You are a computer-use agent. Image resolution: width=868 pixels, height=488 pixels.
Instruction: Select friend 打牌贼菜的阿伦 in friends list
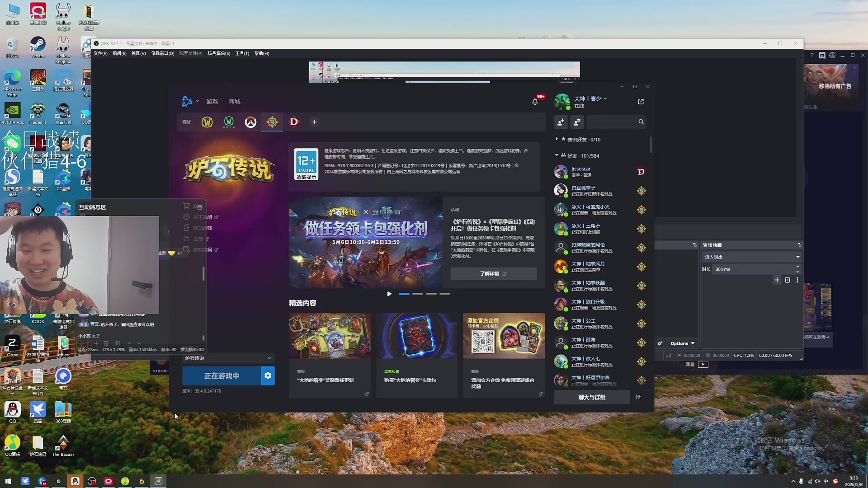click(x=600, y=248)
